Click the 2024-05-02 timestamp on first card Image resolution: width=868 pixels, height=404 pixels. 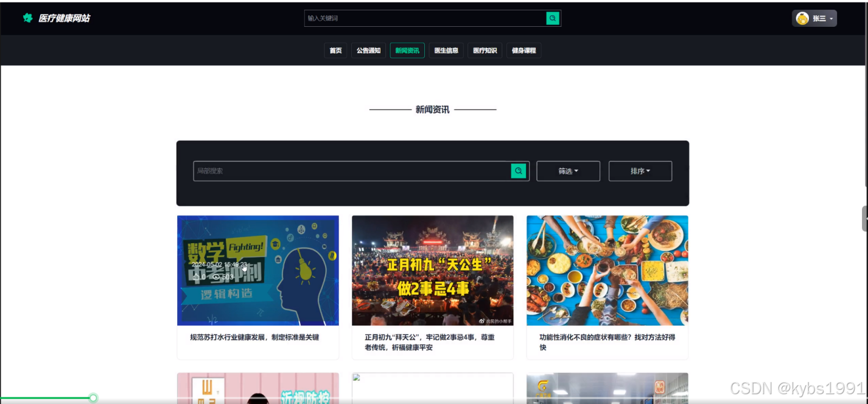tap(219, 264)
